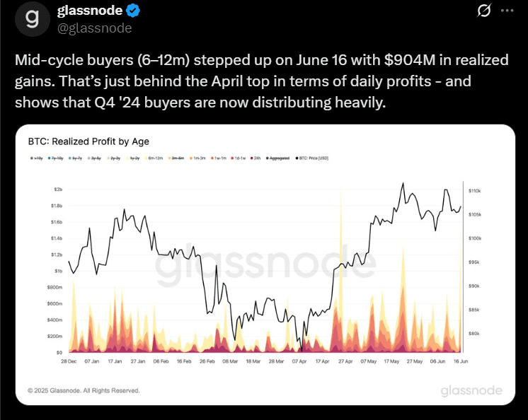The height and width of the screenshot is (420, 528).
Task: Click the 24h legend color dot
Action: [x=251, y=158]
